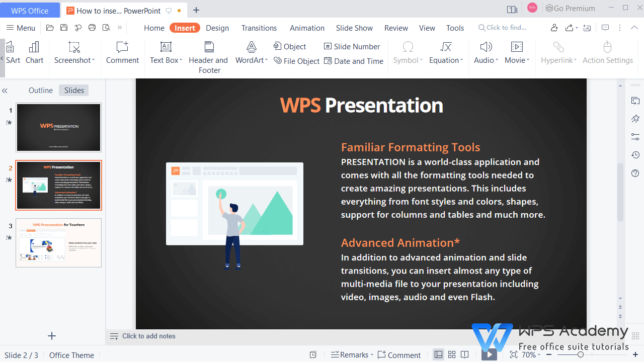
Task: Click the Print icon in quick toolbar
Action: tap(92, 28)
